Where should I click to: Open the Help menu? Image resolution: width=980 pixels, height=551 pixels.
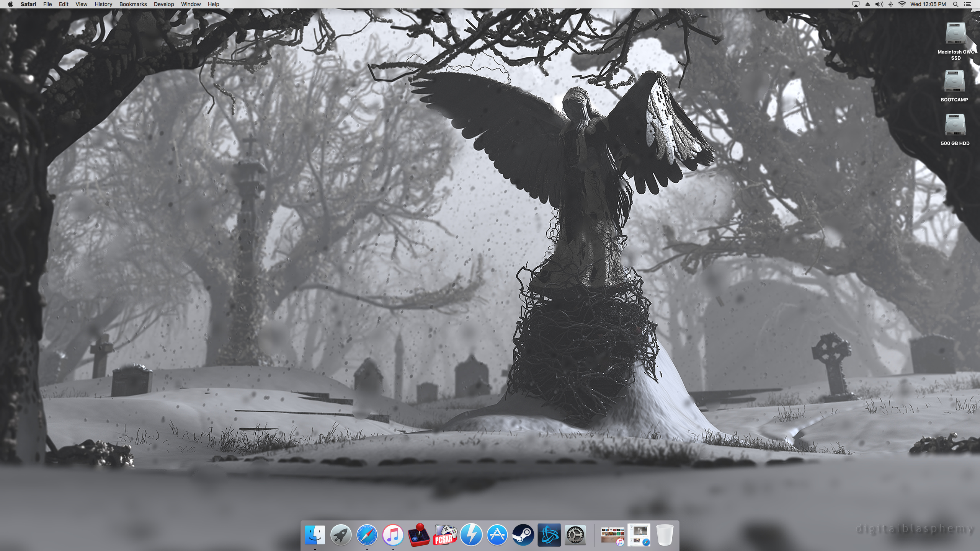click(214, 4)
